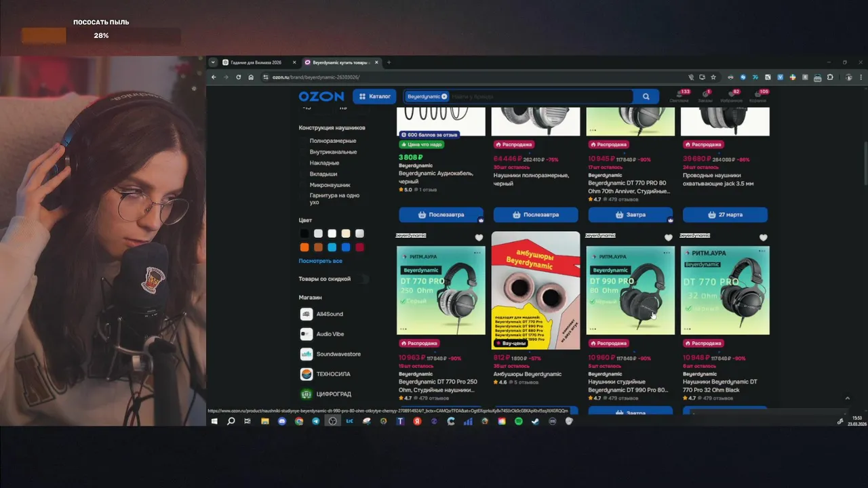Image resolution: width=868 pixels, height=488 pixels.
Task: Tick the Накладные filter checkbox
Action: [x=304, y=163]
